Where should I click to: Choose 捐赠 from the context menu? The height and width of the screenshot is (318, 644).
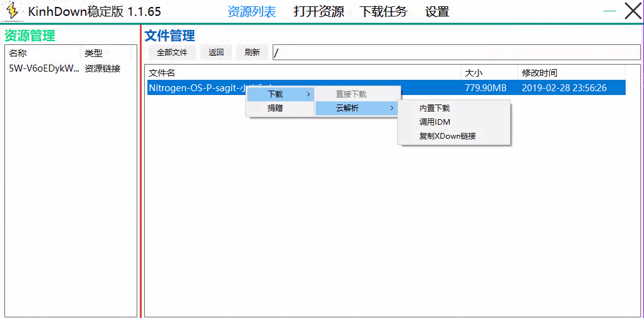tap(280, 108)
